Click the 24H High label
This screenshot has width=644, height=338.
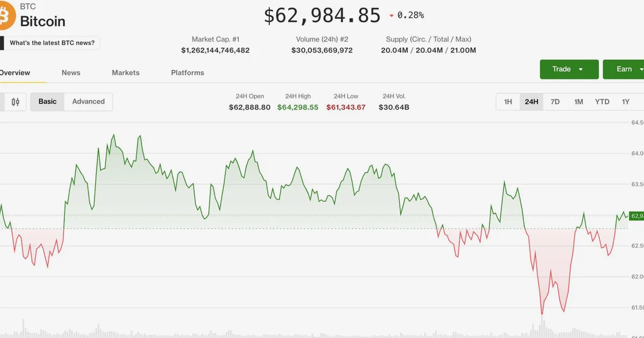[298, 96]
